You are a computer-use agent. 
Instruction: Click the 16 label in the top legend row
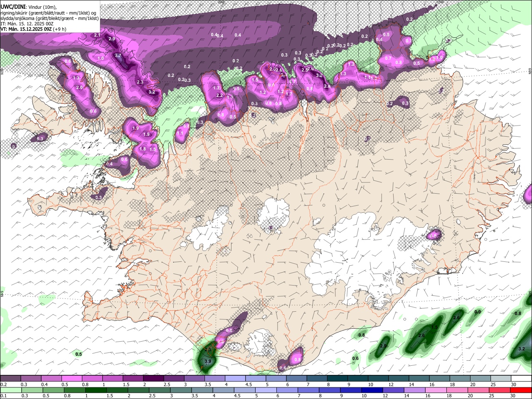(432, 385)
